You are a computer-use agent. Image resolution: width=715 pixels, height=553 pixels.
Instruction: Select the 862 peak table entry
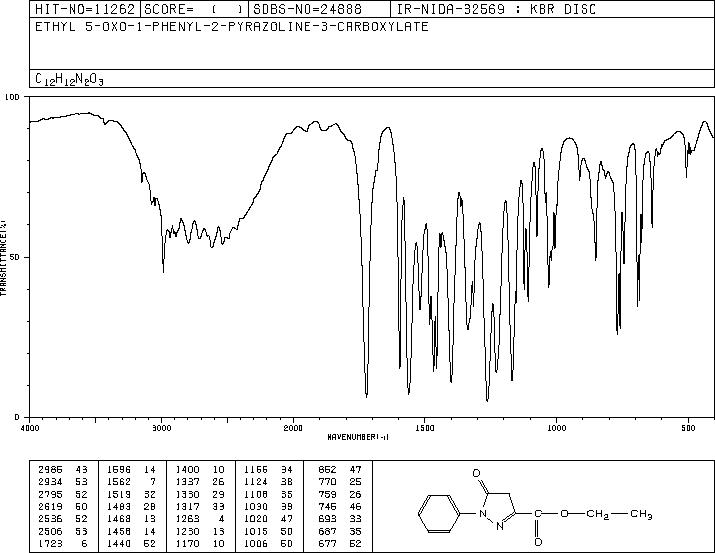point(340,470)
